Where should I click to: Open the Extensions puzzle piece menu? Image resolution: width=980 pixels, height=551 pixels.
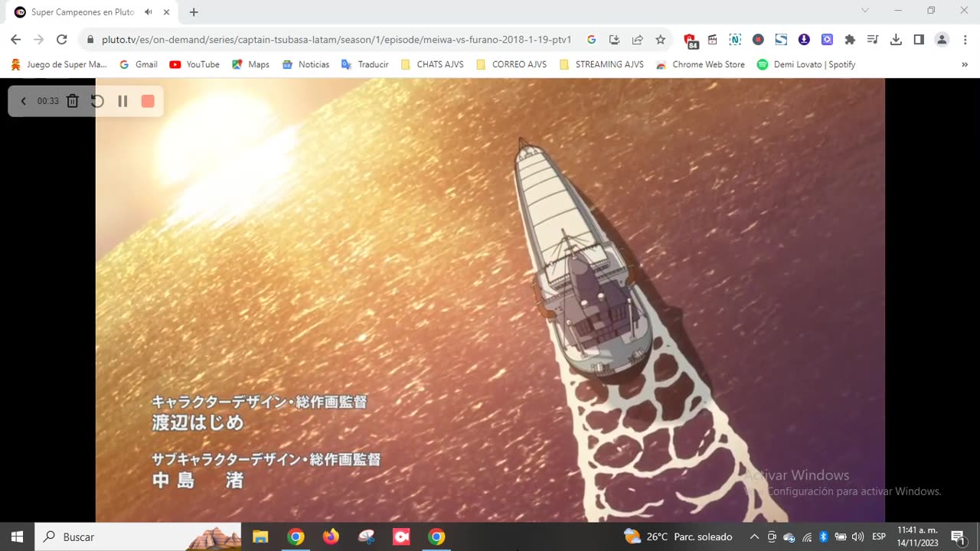[x=850, y=40]
